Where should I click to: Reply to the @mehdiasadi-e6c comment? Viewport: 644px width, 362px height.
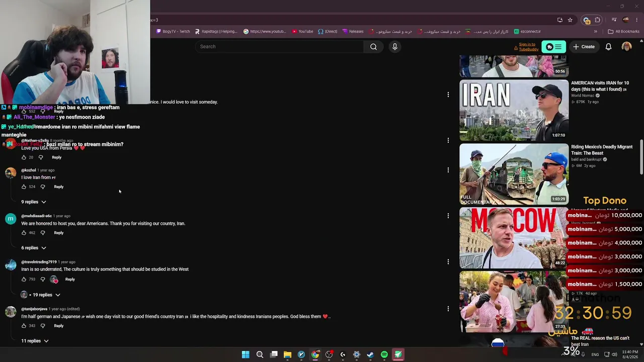click(58, 233)
